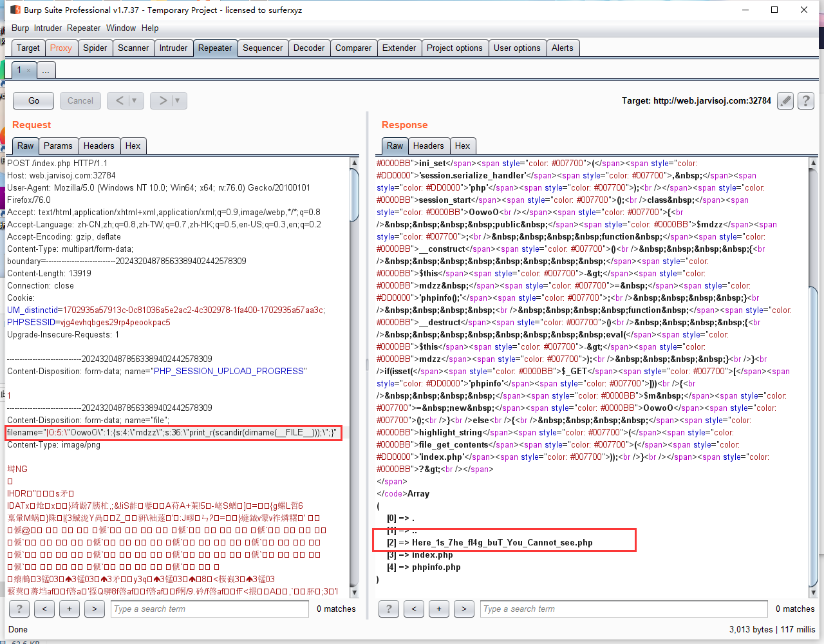Click the request scrollbar up arrow

[x=355, y=163]
